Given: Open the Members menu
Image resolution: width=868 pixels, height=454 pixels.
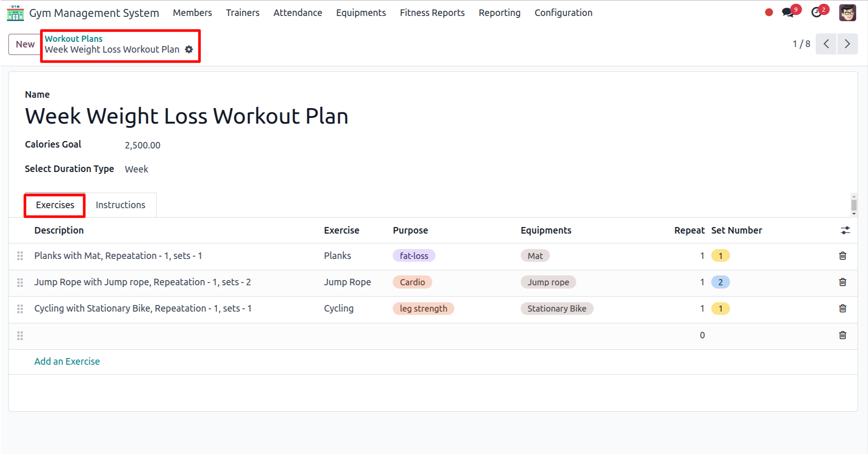Looking at the screenshot, I should [192, 13].
